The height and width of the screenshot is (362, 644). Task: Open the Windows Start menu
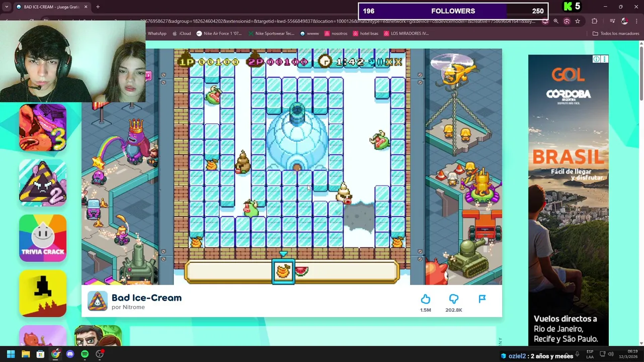click(11, 354)
